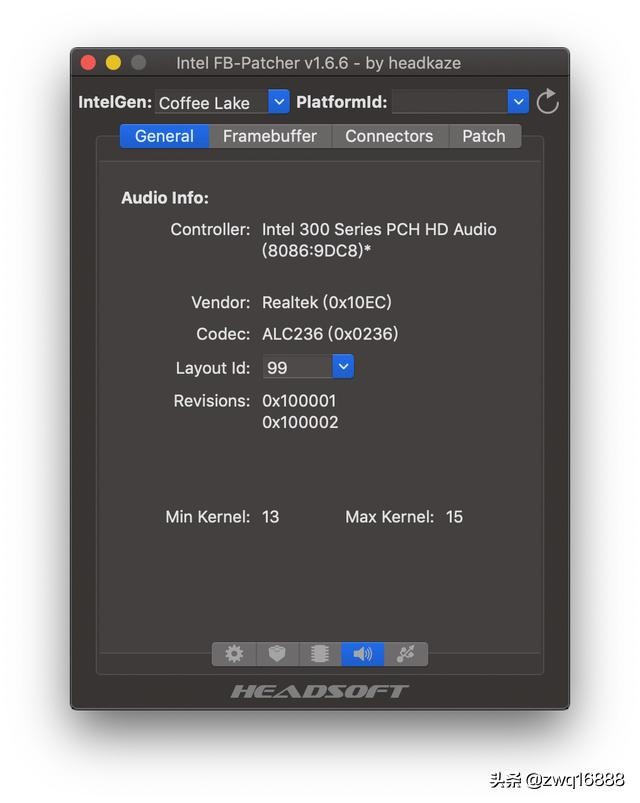Click the Layout Id label
Viewport: 640px width, 803px height.
coord(212,368)
